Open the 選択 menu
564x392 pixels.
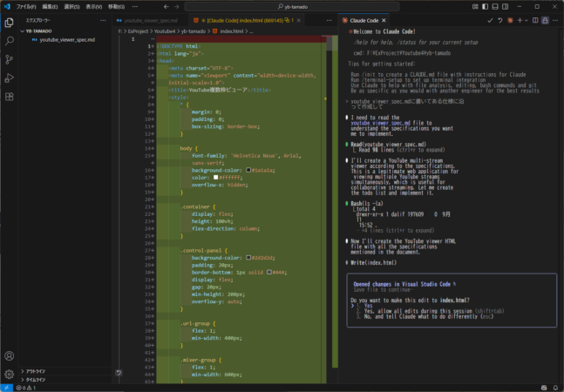[71, 6]
